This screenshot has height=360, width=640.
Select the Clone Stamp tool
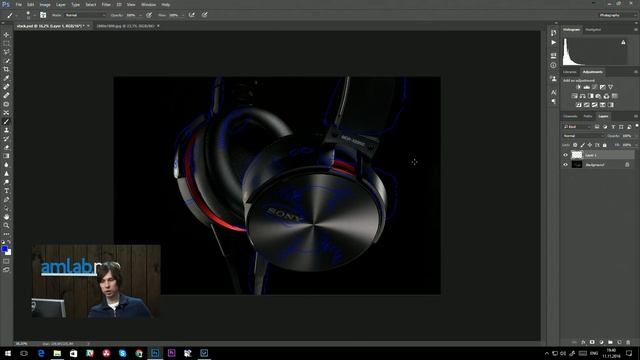tap(6, 130)
